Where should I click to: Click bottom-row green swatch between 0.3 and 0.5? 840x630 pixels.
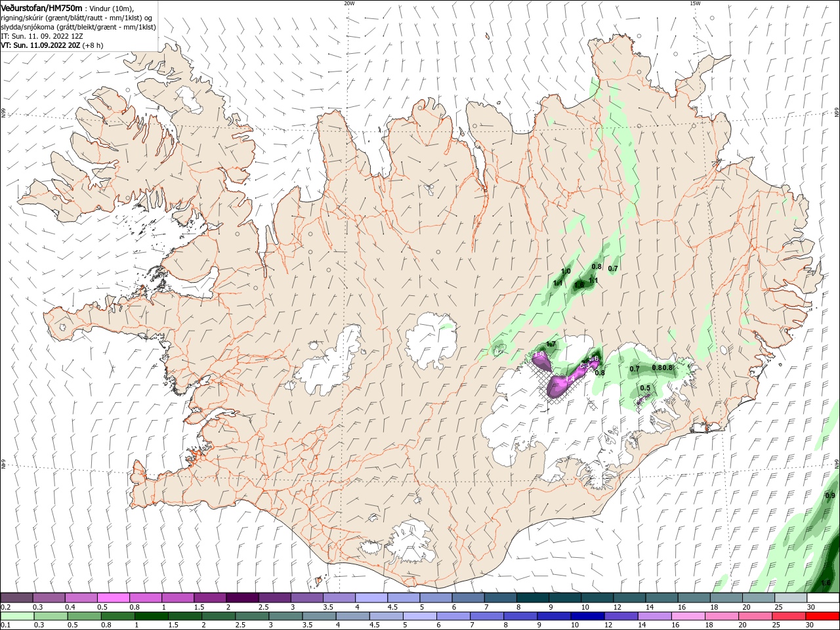click(x=51, y=616)
